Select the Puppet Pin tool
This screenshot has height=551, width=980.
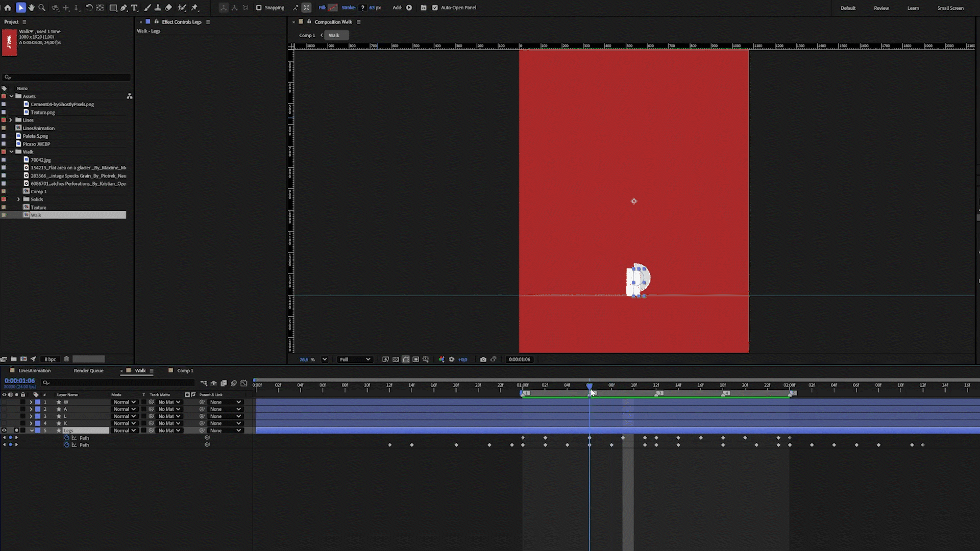coord(194,8)
